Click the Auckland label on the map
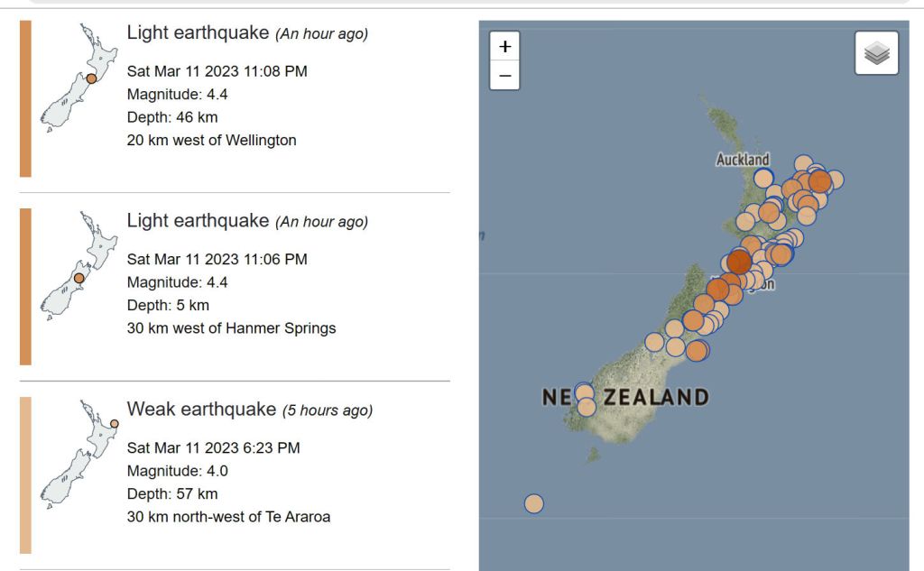 (x=743, y=160)
